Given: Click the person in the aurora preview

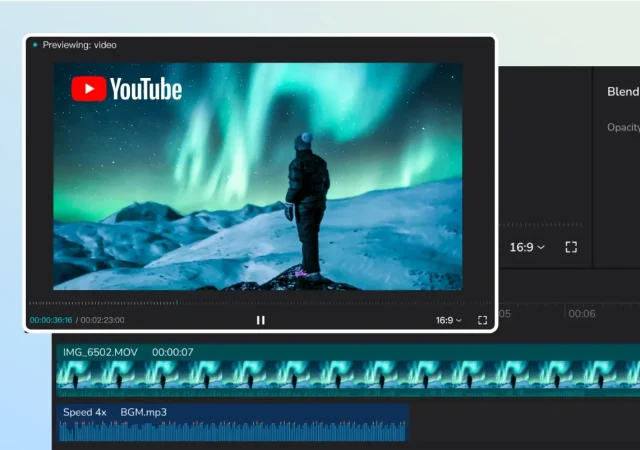Looking at the screenshot, I should [x=305, y=205].
